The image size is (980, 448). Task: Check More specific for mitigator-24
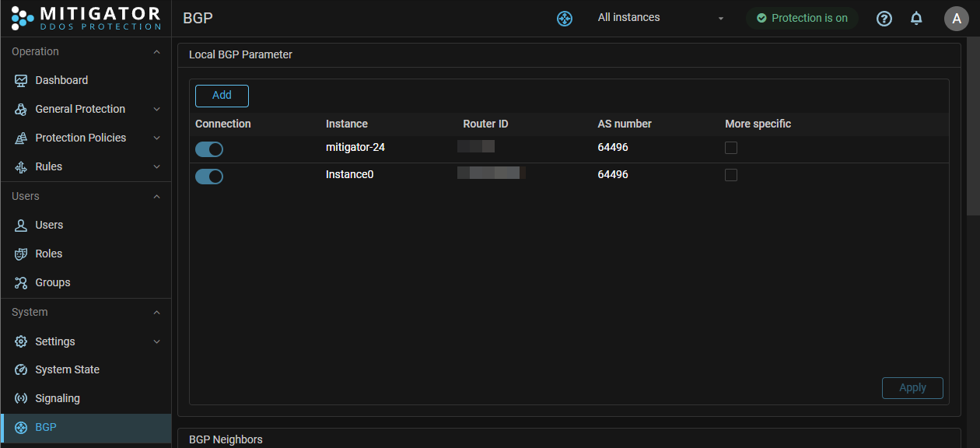[x=731, y=148]
